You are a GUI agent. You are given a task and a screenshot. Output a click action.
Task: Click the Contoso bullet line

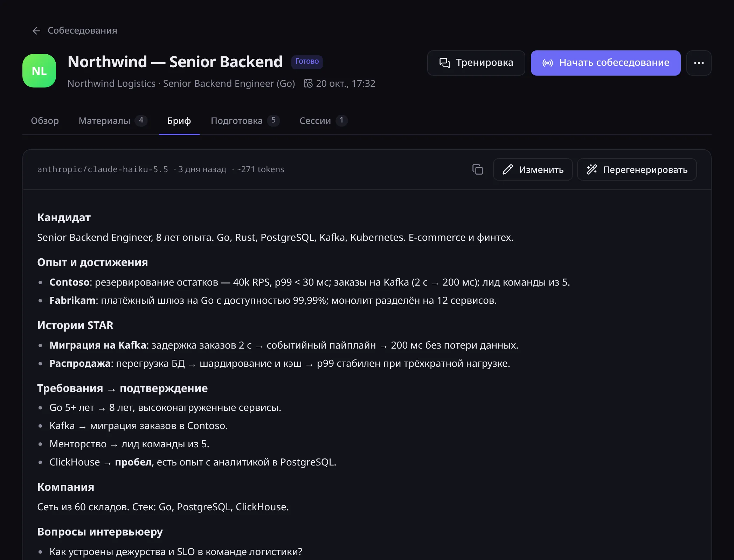tap(310, 282)
